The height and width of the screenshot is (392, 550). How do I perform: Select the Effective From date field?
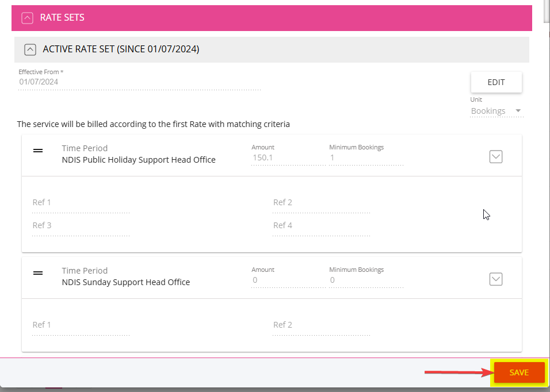pyautogui.click(x=139, y=82)
